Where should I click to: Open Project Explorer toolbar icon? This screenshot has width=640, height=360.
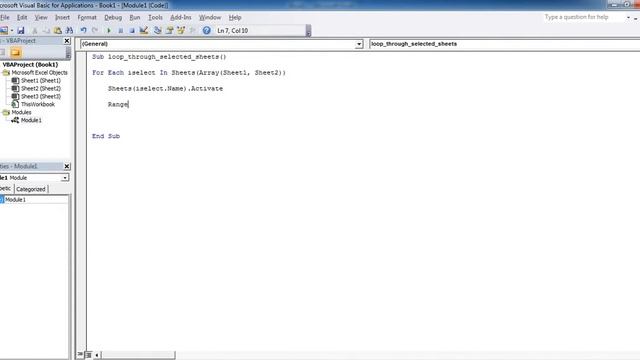(158, 31)
